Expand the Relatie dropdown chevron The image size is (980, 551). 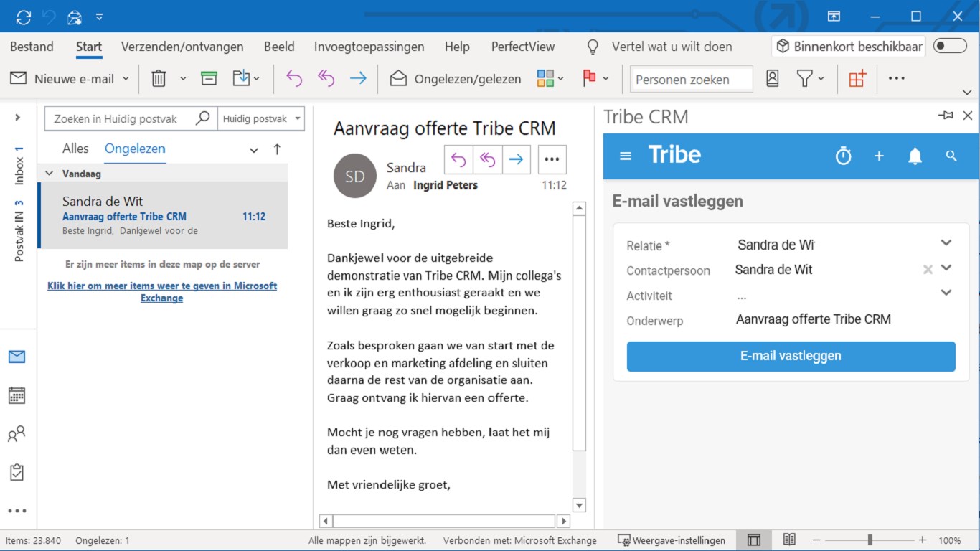(946, 242)
